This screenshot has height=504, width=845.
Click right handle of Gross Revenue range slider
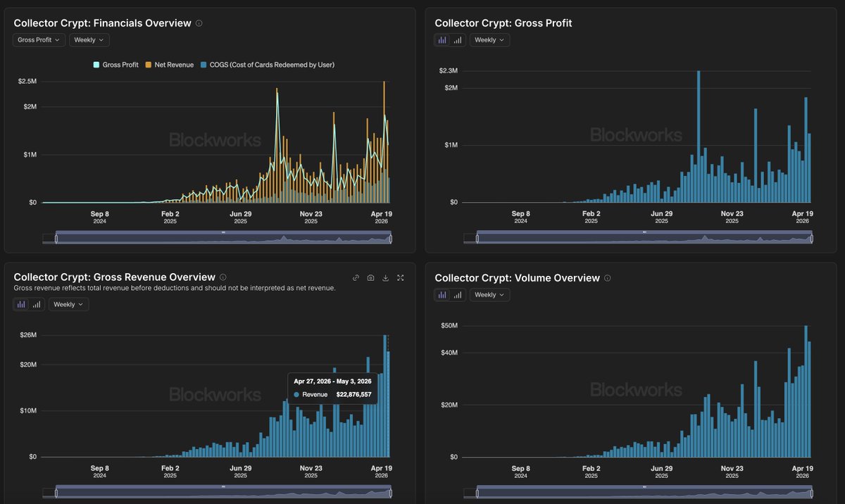[391, 493]
